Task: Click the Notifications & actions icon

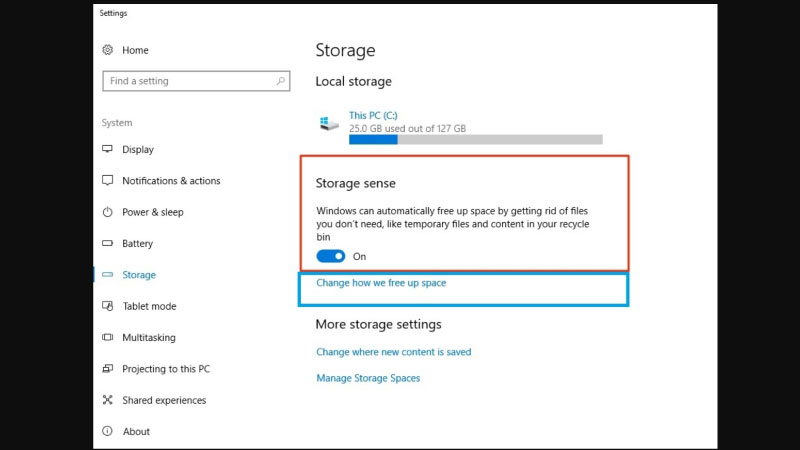Action: (108, 181)
